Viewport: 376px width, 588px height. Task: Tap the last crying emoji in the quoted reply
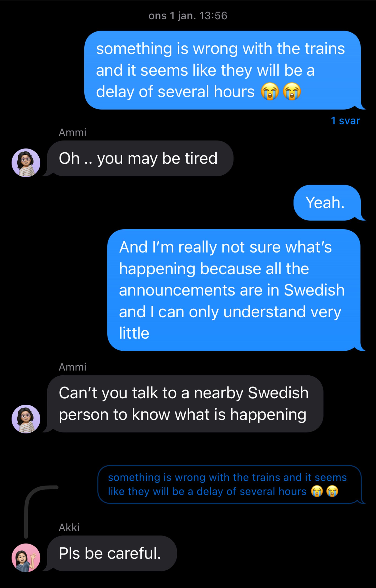(332, 491)
